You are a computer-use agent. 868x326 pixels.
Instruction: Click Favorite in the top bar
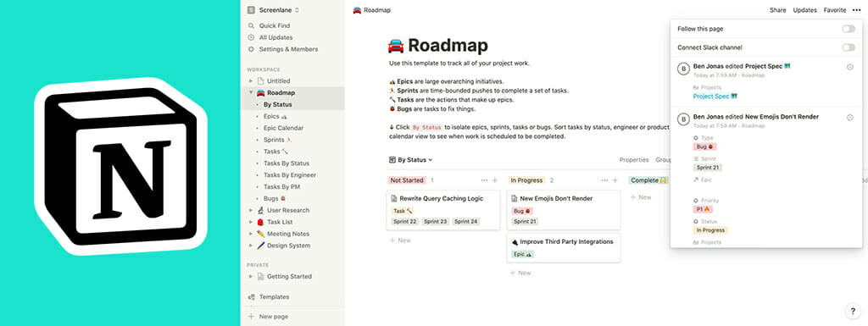pos(834,10)
